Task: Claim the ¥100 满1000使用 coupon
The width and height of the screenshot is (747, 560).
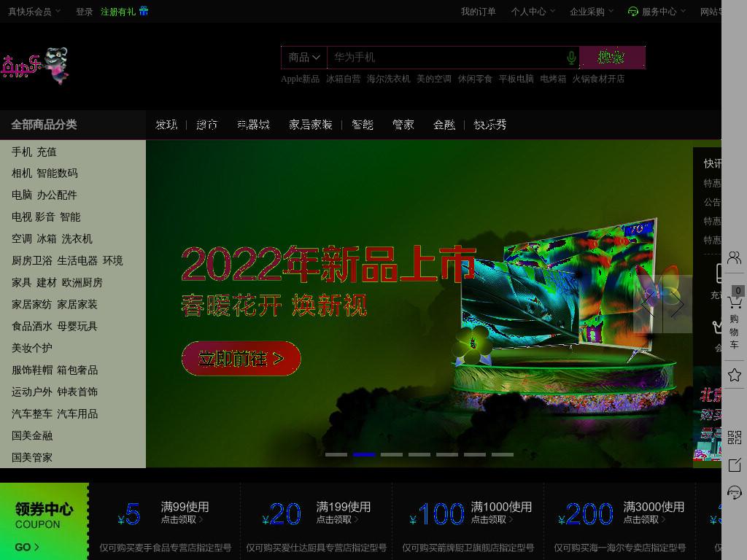Action: click(x=468, y=523)
